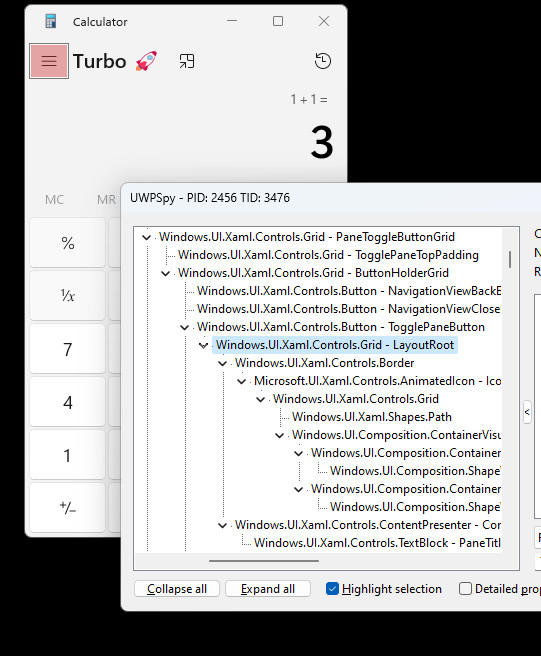The width and height of the screenshot is (541, 656).
Task: Click the MC memory clear button
Action: click(x=54, y=200)
